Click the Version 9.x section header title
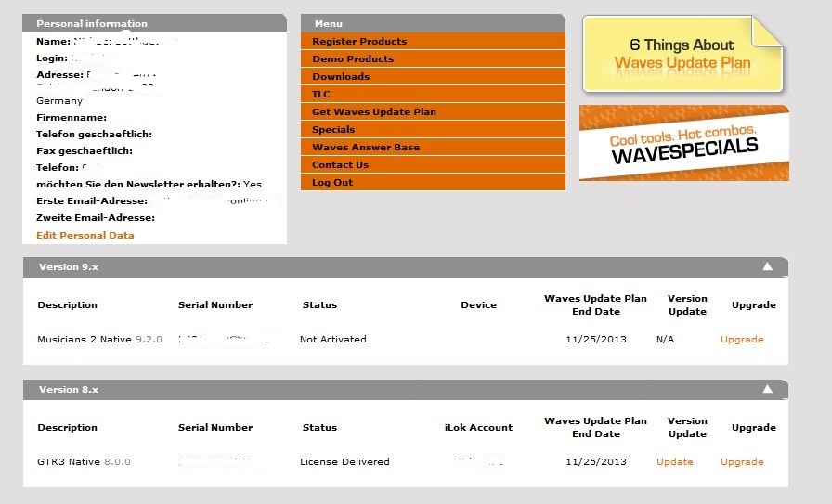 point(69,267)
